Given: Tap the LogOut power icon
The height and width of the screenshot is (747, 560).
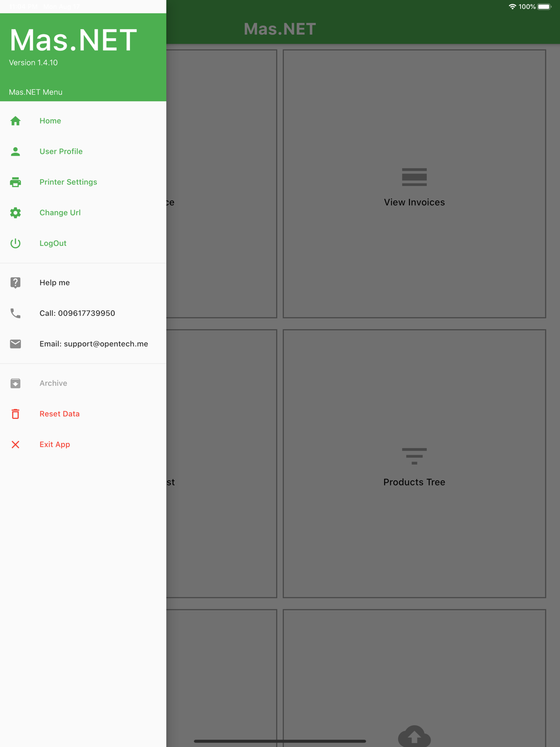Looking at the screenshot, I should pos(16,243).
